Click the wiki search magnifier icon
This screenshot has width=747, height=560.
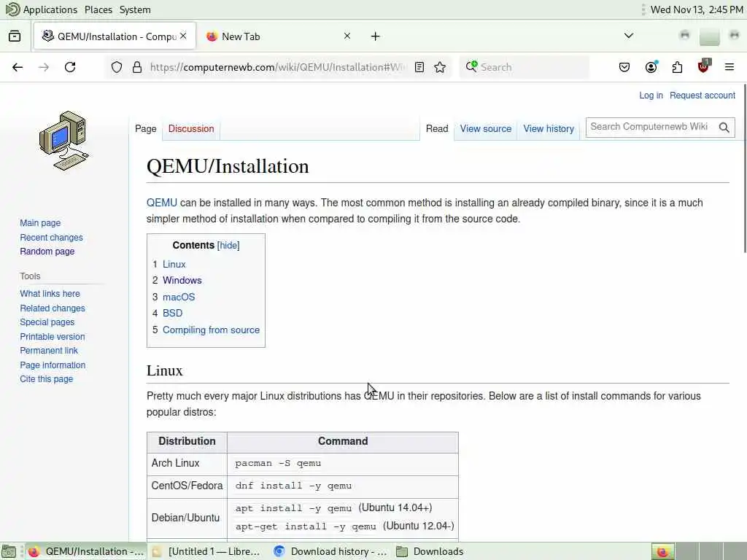coord(724,127)
